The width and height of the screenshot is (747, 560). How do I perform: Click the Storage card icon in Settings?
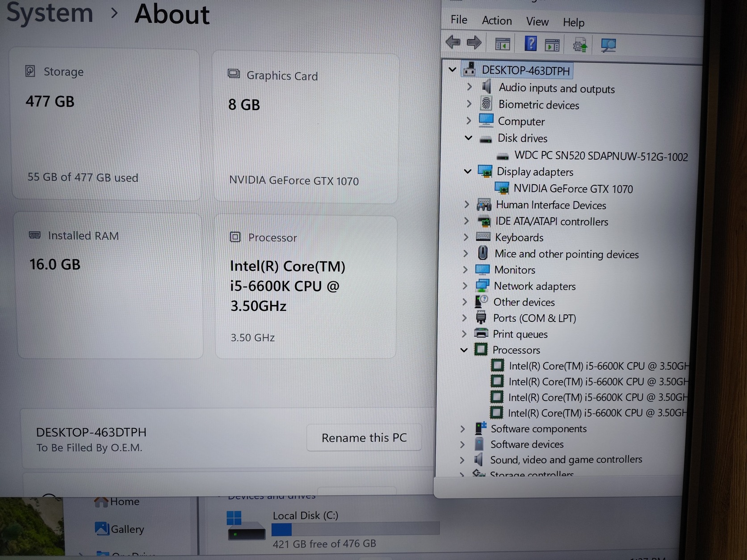(30, 71)
